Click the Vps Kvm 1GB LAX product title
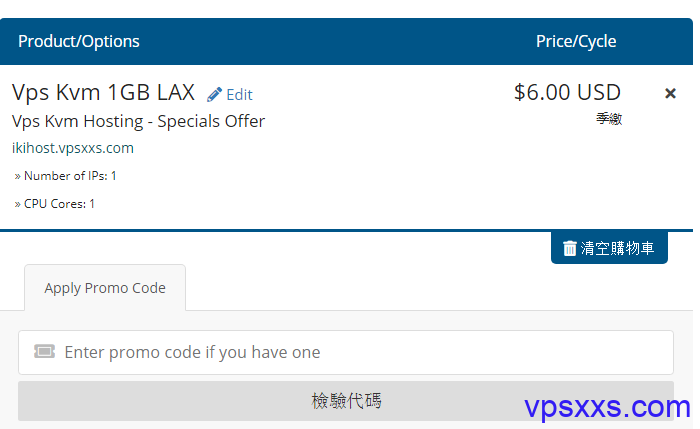The image size is (700, 429). [x=103, y=92]
